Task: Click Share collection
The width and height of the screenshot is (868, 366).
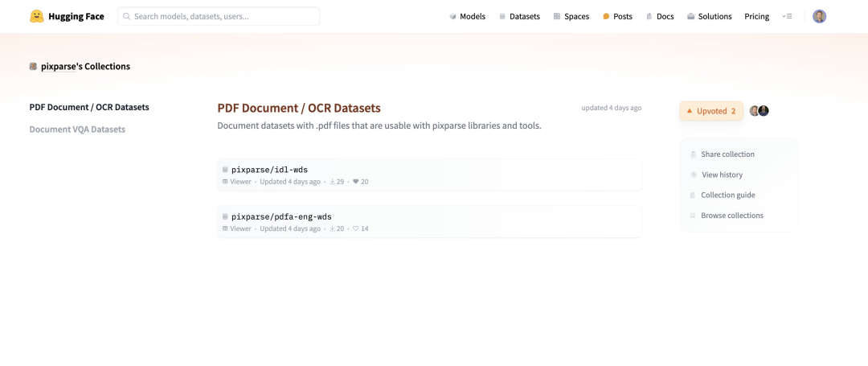Action: [727, 154]
